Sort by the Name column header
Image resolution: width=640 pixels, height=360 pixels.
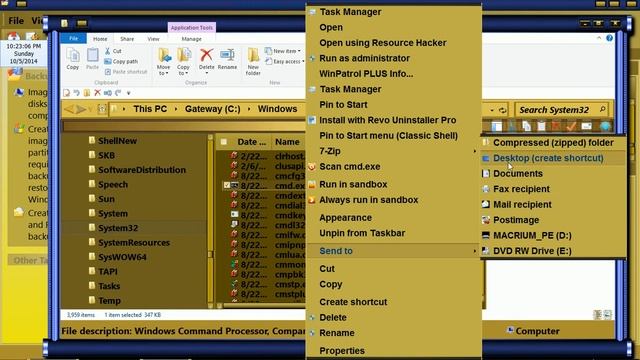pos(287,142)
